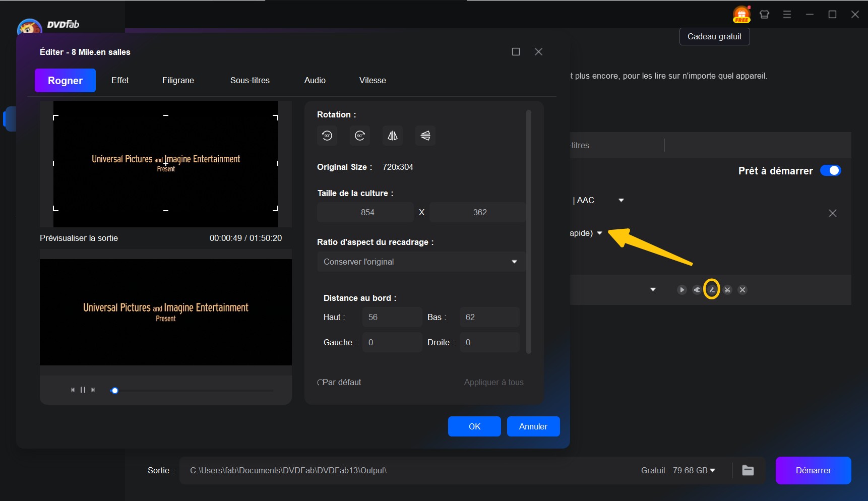Screen dimensions: 868x501
Task: Click the next-frame playback button
Action: click(93, 390)
